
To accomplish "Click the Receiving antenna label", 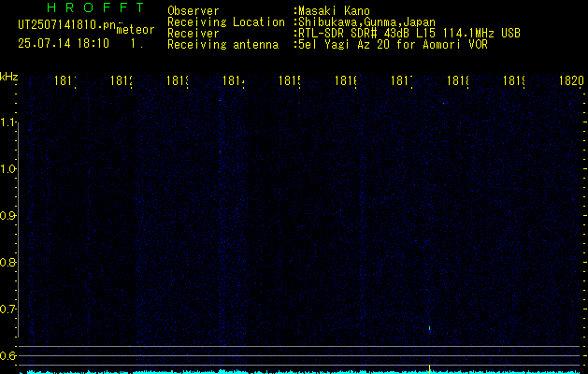I will click(223, 45).
